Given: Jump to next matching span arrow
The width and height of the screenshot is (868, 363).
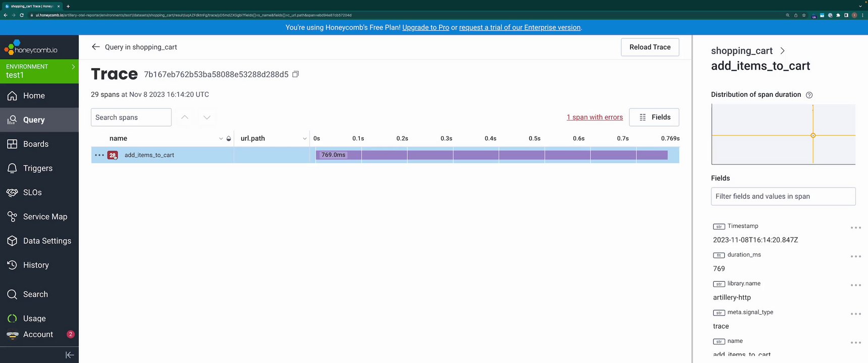Looking at the screenshot, I should click(x=207, y=117).
